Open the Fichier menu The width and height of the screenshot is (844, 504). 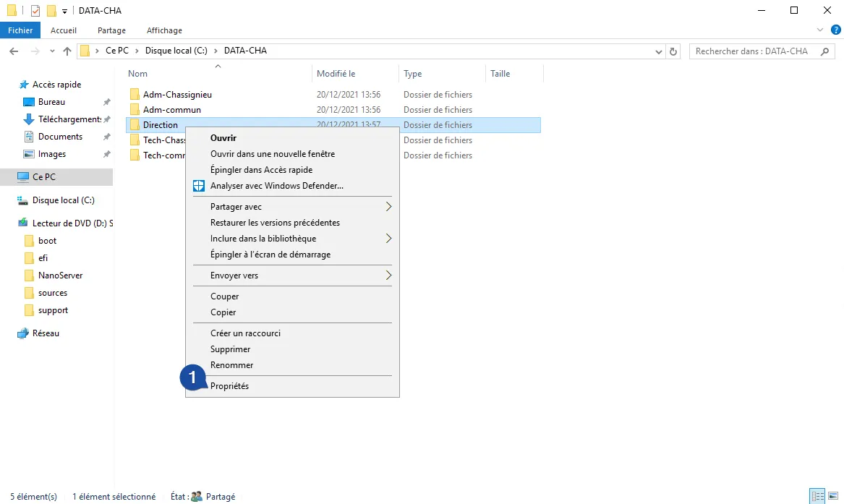click(x=20, y=30)
